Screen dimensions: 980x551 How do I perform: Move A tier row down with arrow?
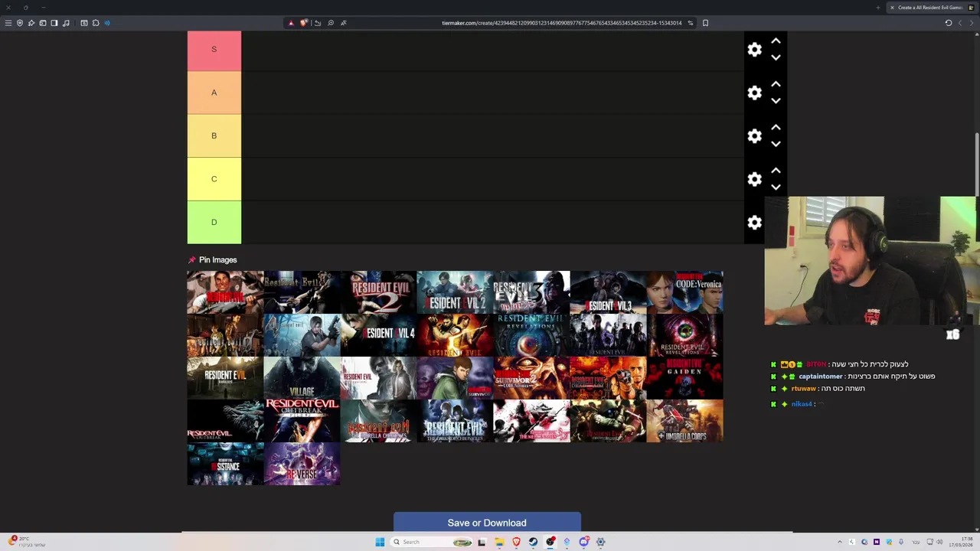776,100
